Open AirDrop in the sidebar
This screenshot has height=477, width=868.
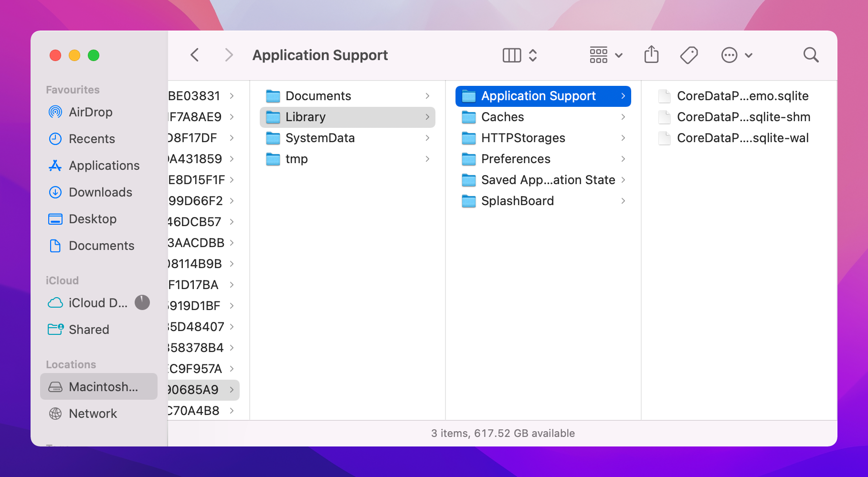90,112
